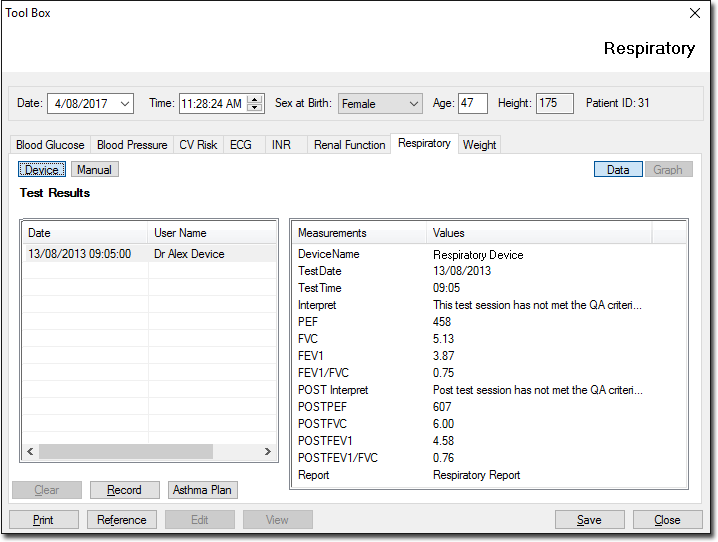
Task: Select the PEF value 458
Action: coord(442,322)
